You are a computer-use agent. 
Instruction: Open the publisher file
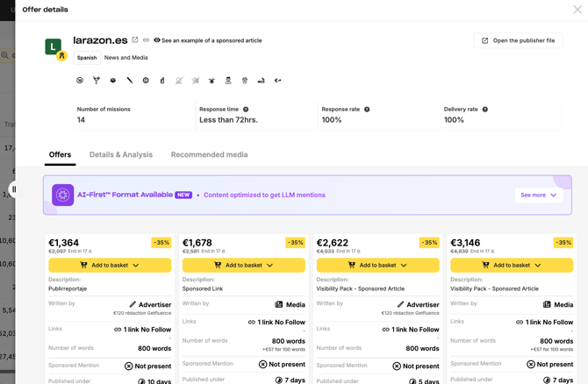point(518,40)
